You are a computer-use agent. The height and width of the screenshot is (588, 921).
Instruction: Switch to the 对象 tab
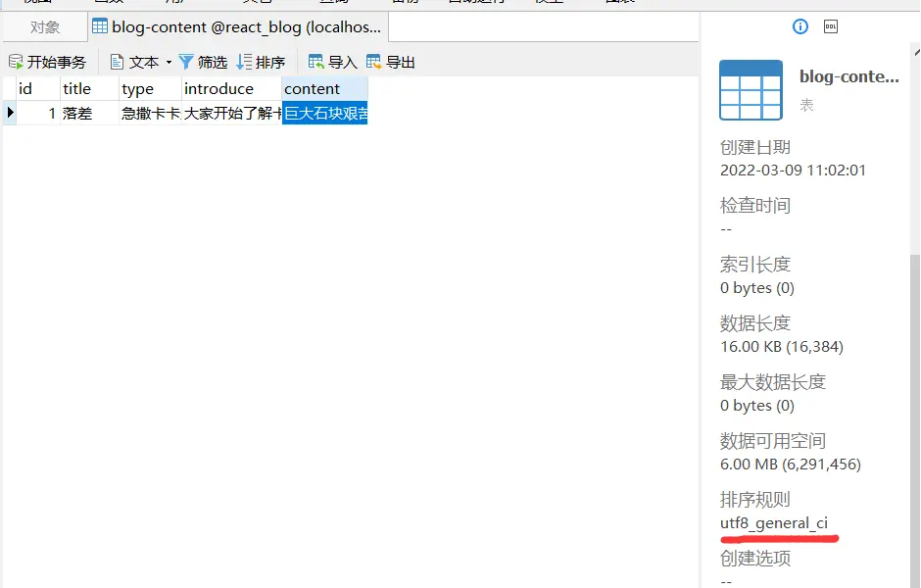click(x=45, y=27)
